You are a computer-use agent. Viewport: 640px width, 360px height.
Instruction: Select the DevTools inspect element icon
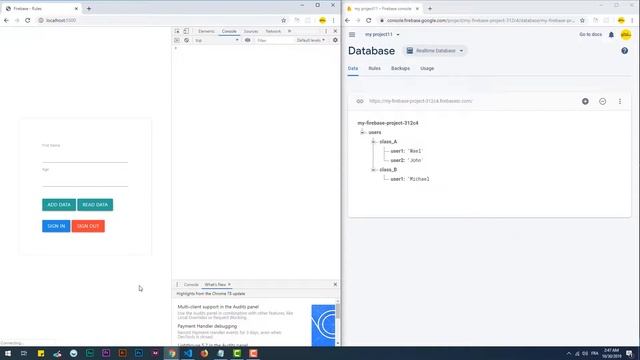tap(177, 31)
